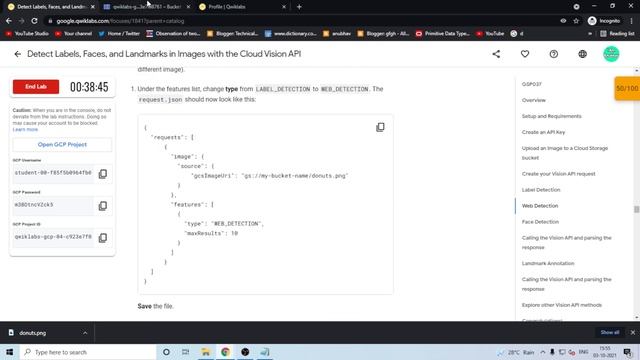Image resolution: width=640 pixels, height=360 pixels.
Task: Open Task View on taskbar
Action: [x=186, y=352]
